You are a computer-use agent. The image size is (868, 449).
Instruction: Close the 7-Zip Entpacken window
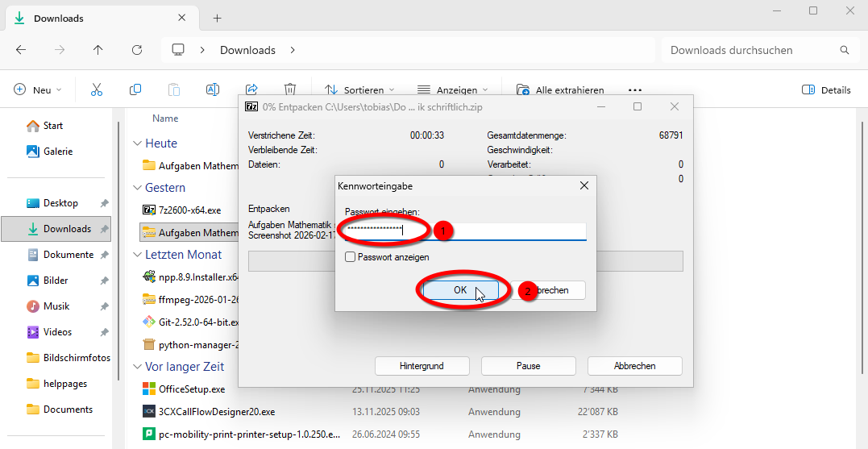675,106
